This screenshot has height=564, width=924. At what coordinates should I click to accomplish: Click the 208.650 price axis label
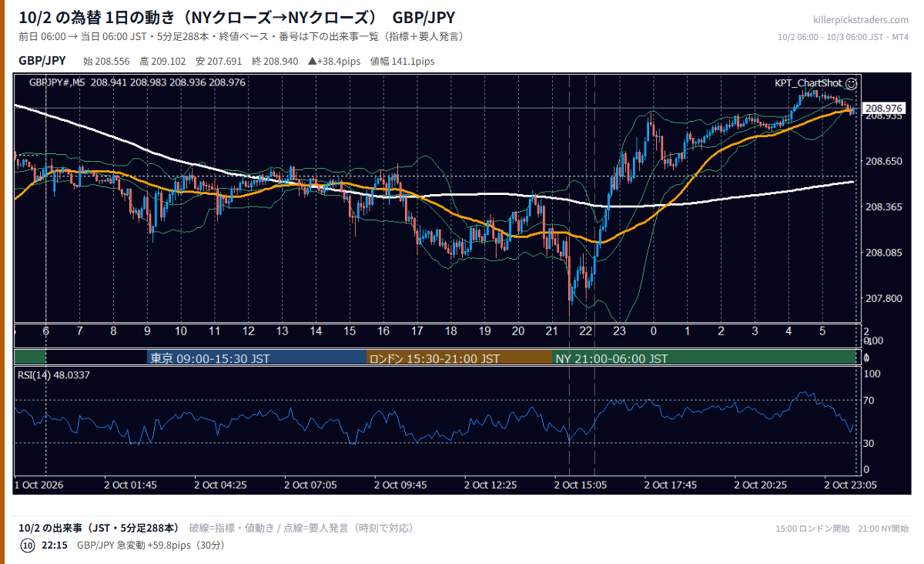(x=884, y=162)
